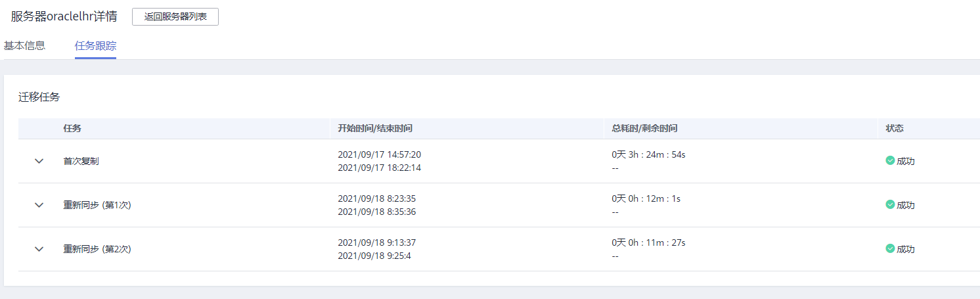Click start time 2021/09/17 14:57:20

pyautogui.click(x=380, y=154)
